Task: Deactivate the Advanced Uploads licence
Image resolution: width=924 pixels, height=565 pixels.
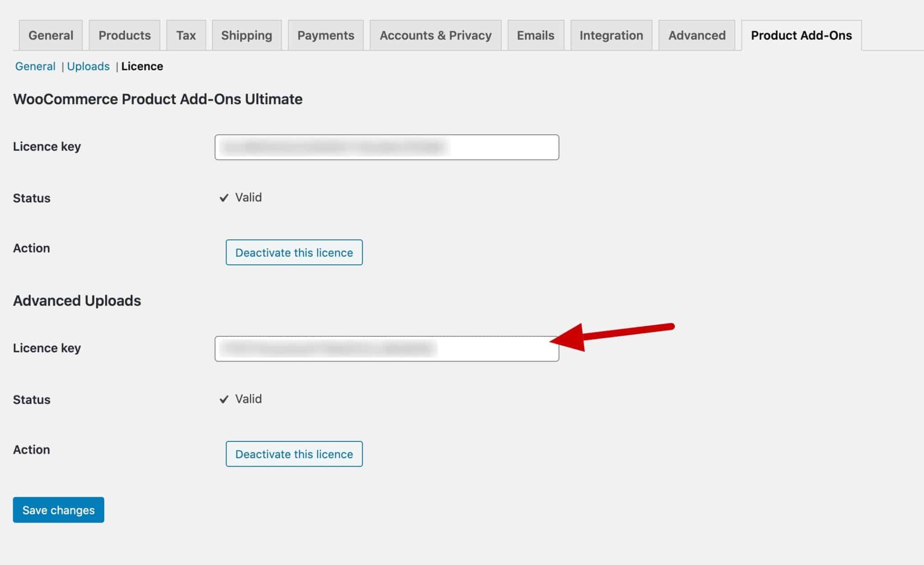Action: (x=294, y=454)
